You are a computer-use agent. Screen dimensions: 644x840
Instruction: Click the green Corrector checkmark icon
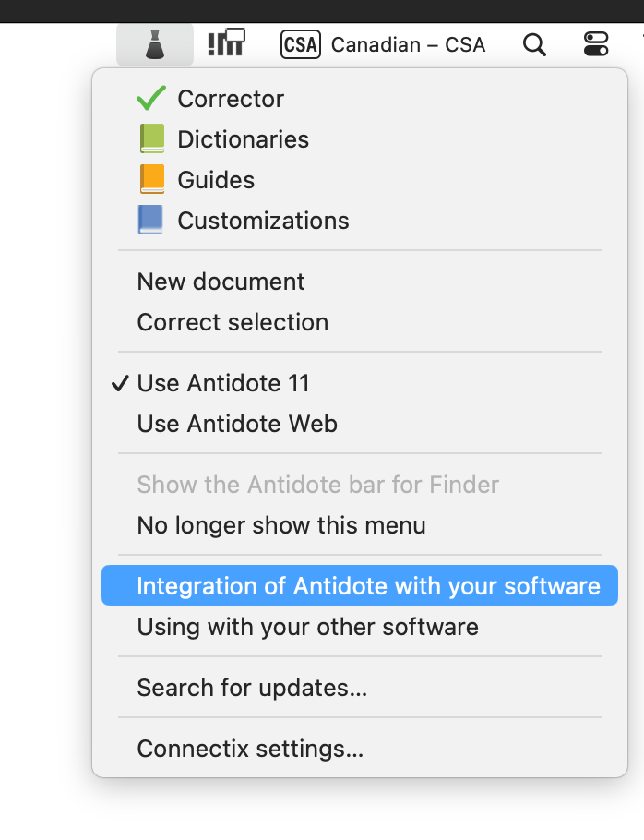[150, 99]
